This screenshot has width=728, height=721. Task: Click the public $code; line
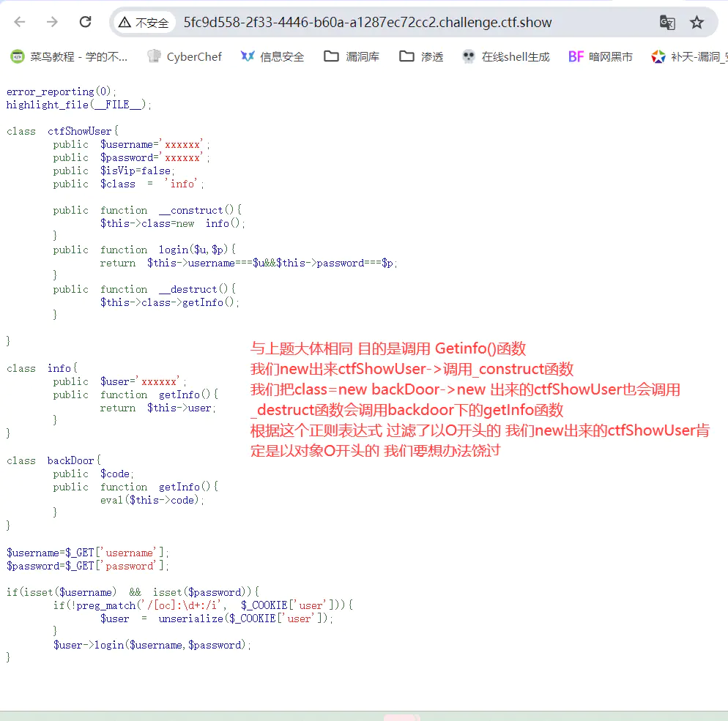click(93, 474)
